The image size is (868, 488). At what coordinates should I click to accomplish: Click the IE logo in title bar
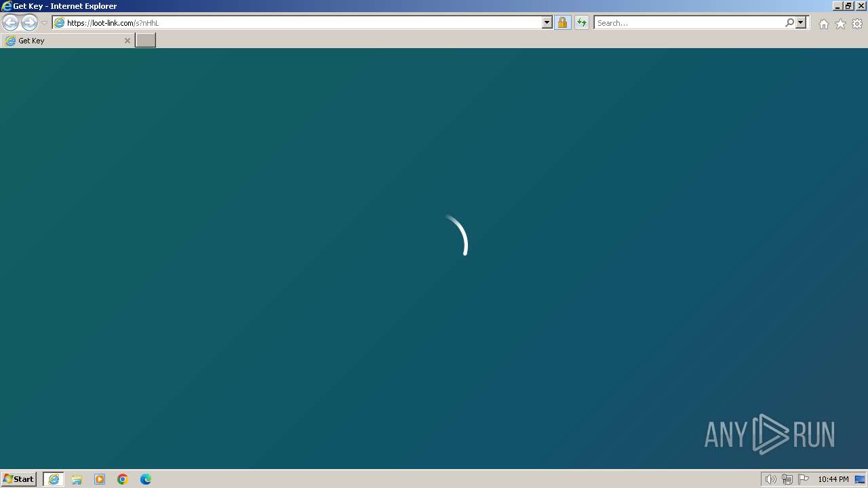(7, 6)
